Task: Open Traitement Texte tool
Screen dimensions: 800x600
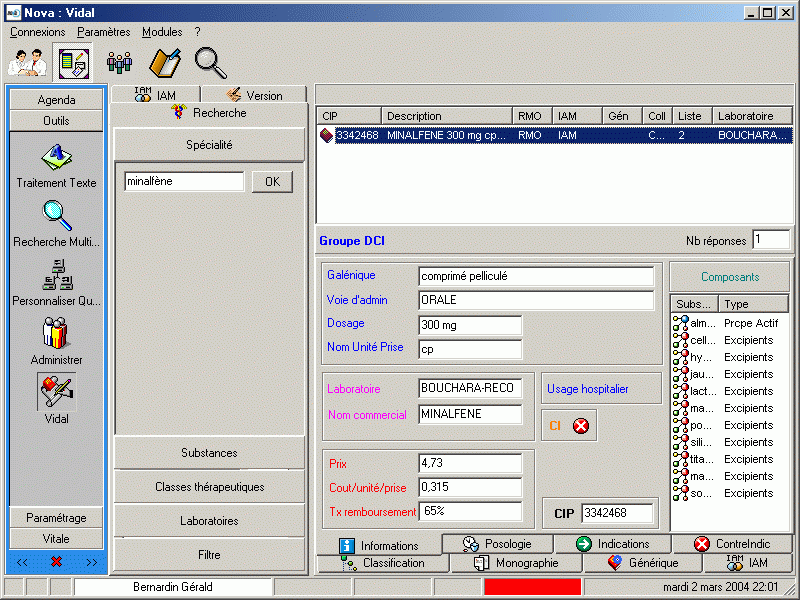Action: tap(56, 165)
